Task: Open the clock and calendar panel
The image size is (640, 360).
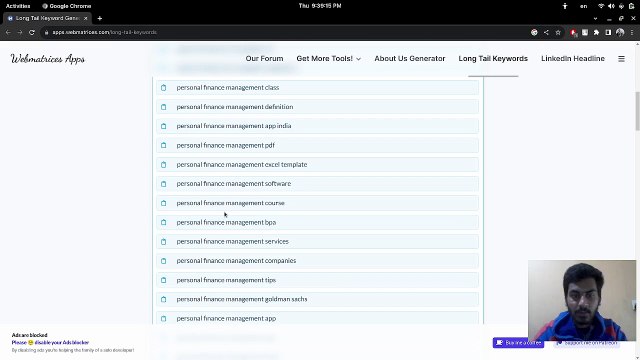Action: point(320,6)
